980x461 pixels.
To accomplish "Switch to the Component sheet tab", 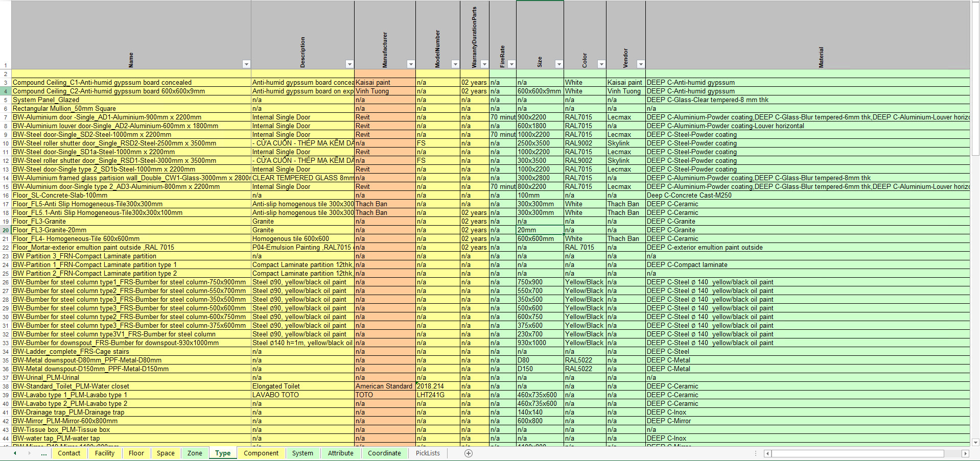I will point(261,453).
